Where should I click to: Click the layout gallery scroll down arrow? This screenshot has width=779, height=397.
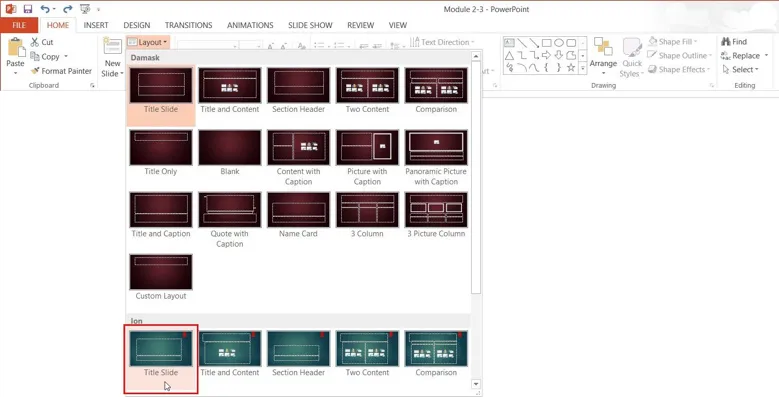pos(476,384)
